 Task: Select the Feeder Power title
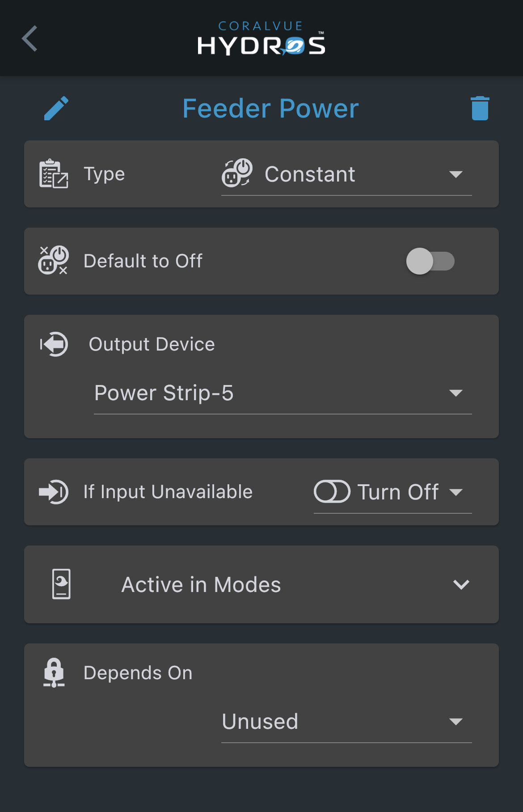point(270,108)
